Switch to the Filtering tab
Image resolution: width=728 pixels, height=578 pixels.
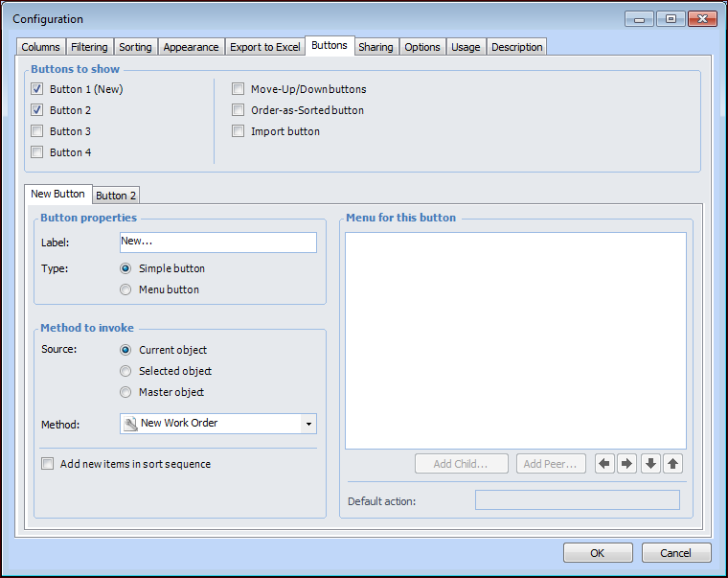click(89, 47)
